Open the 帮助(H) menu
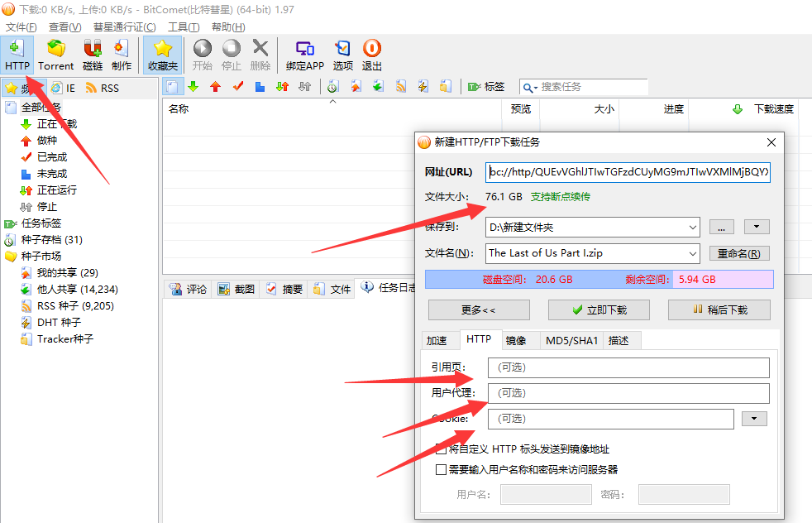Viewport: 812px width, 523px height. coord(228,27)
